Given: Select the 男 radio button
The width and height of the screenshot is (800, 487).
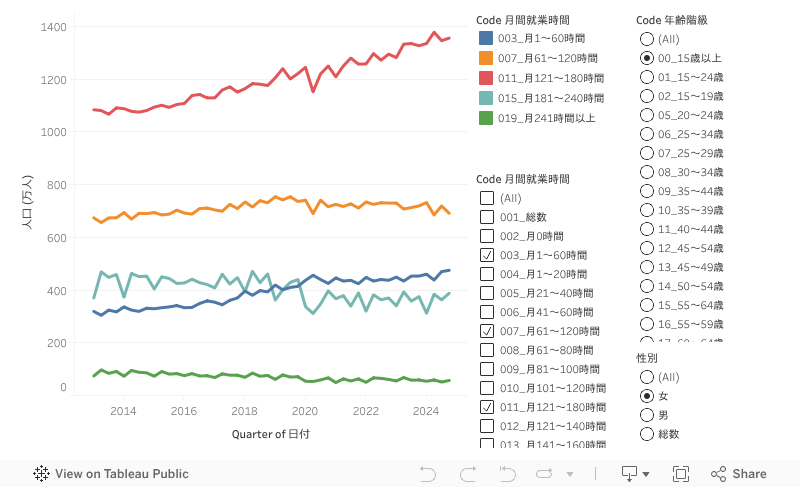Looking at the screenshot, I should [646, 415].
